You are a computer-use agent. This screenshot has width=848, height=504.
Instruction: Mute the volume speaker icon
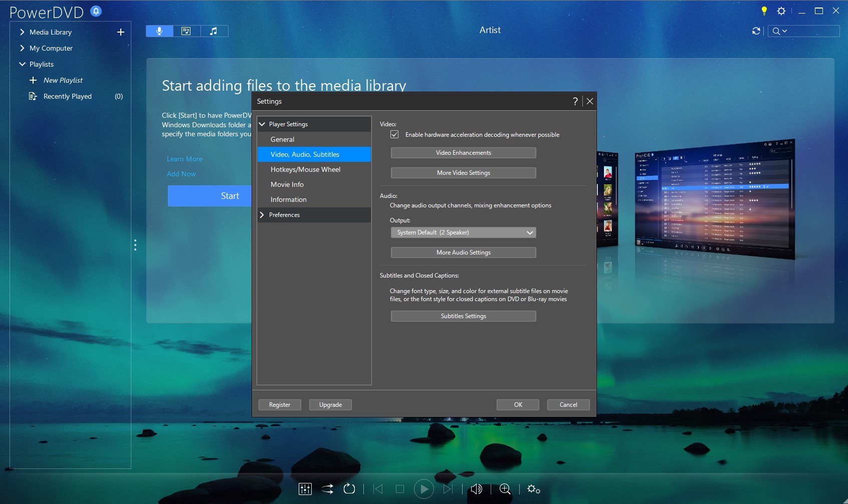pos(476,489)
